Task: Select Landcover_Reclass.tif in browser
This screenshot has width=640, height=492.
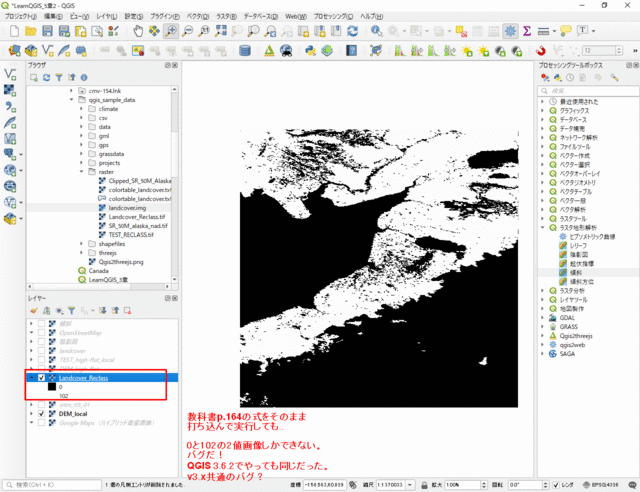Action: [x=137, y=217]
